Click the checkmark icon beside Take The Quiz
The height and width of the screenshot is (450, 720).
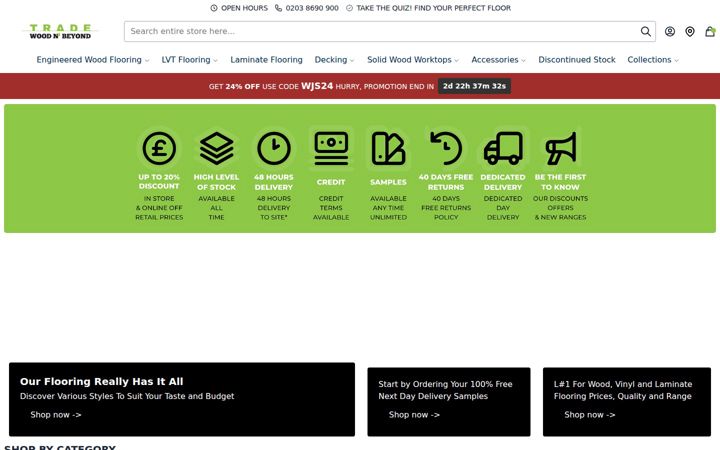click(x=349, y=8)
